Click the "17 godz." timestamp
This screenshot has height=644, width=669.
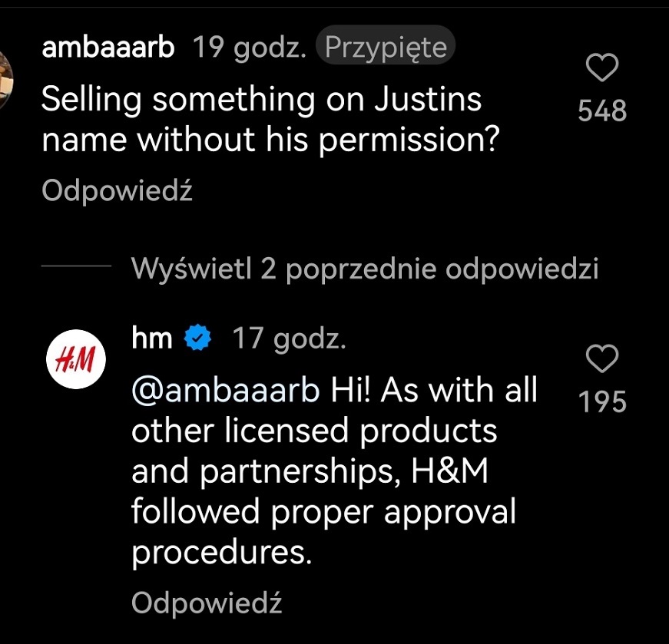pos(289,339)
